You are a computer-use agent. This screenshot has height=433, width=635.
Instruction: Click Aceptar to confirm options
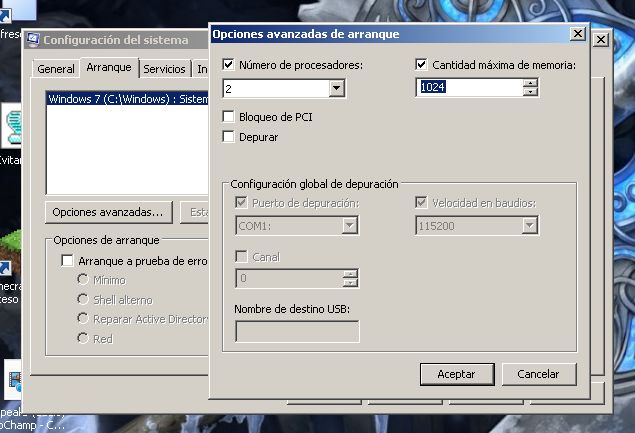tap(457, 374)
